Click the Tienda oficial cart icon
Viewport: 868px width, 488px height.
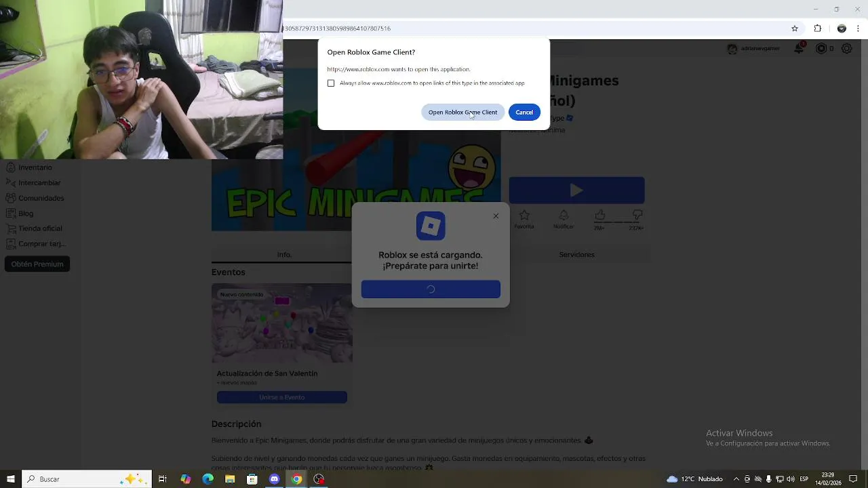(x=11, y=228)
